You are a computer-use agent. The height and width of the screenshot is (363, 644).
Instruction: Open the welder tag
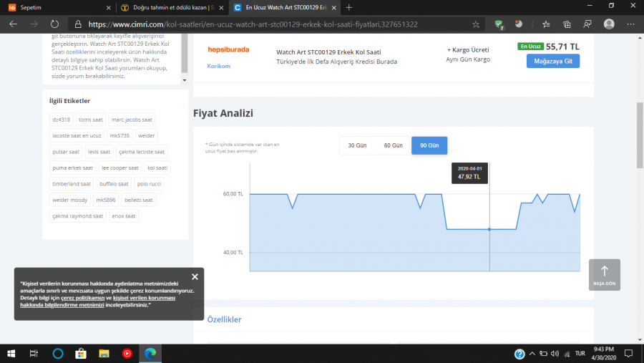147,135
